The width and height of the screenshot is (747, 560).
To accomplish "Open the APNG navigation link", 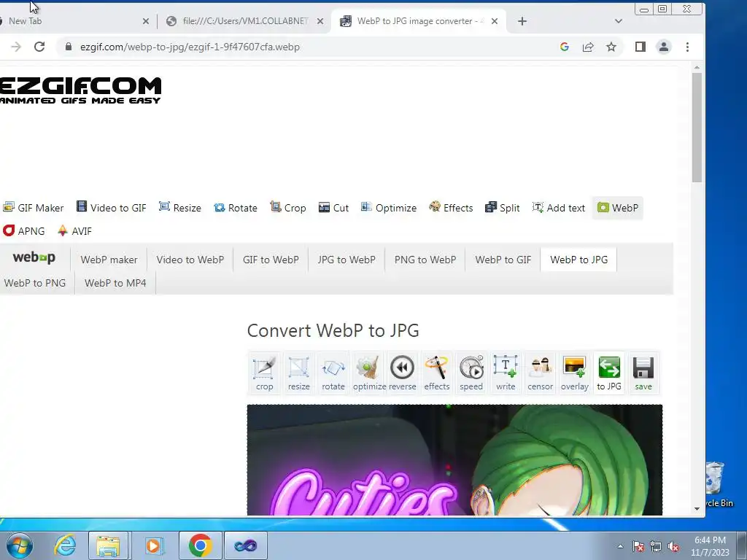I will [x=24, y=231].
